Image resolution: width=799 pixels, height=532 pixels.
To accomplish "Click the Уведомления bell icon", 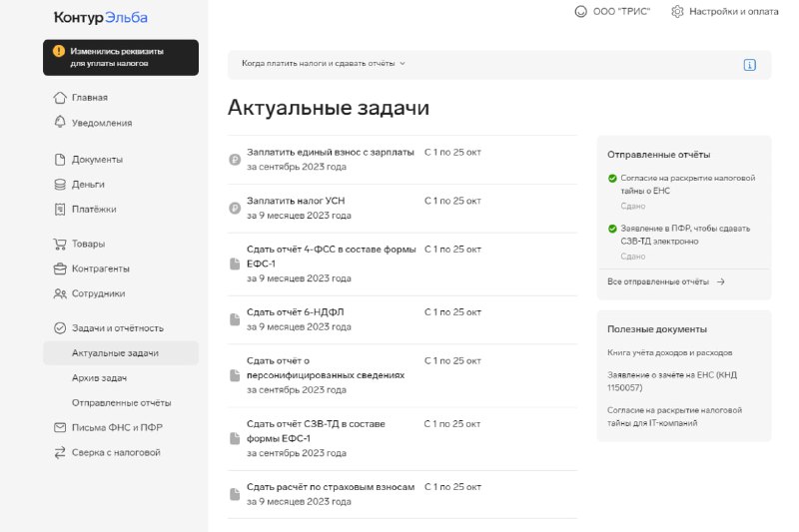I will pos(60,123).
